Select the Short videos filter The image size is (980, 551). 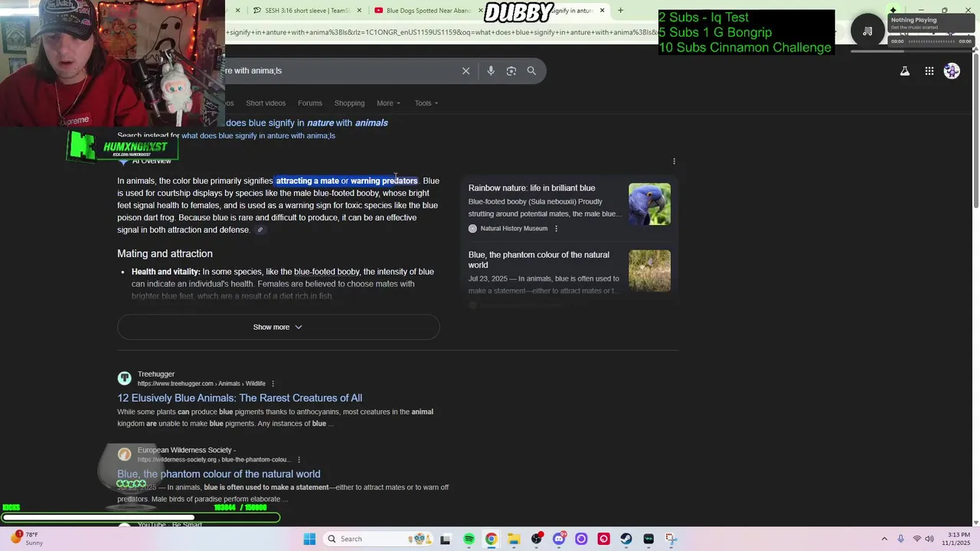pos(266,103)
